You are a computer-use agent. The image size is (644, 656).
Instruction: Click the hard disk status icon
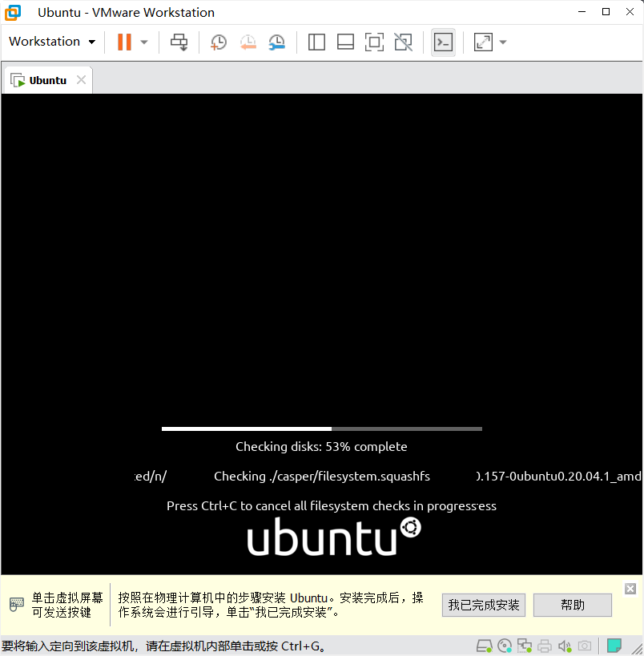[484, 646]
